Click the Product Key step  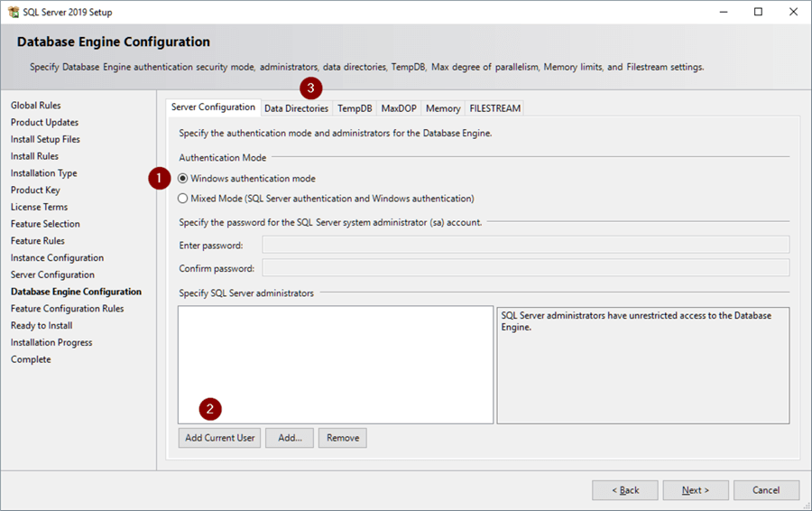35,190
